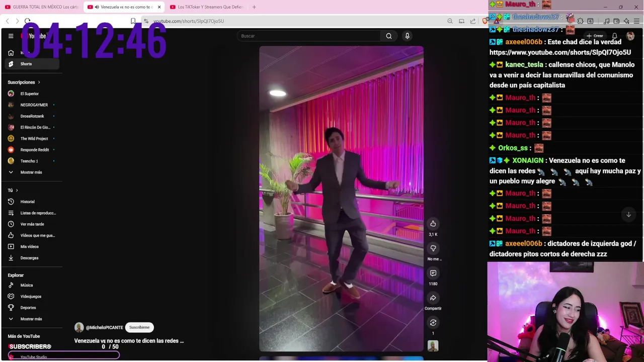The height and width of the screenshot is (362, 644).
Task: Open the browser extensions puzzle icon
Action: [580, 21]
